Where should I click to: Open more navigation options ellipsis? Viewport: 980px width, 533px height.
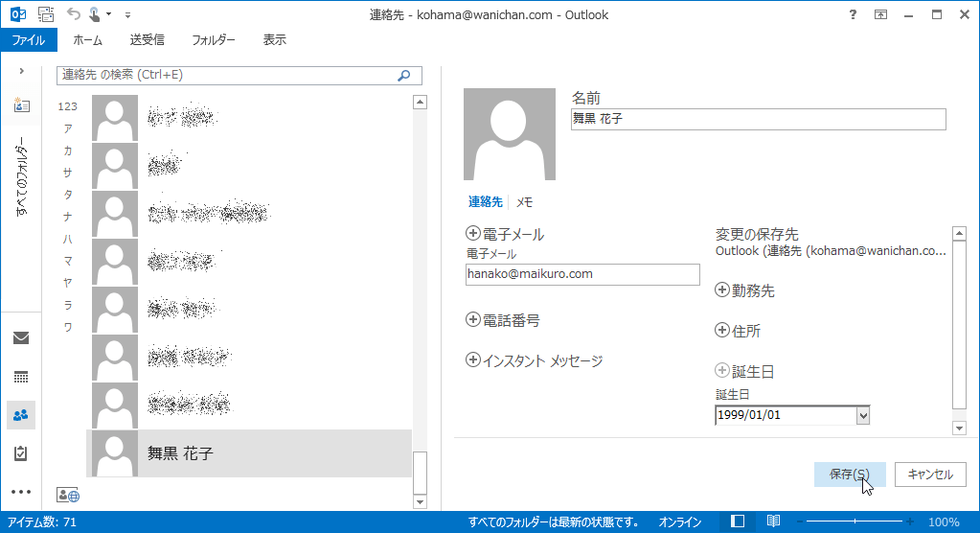coord(21,492)
